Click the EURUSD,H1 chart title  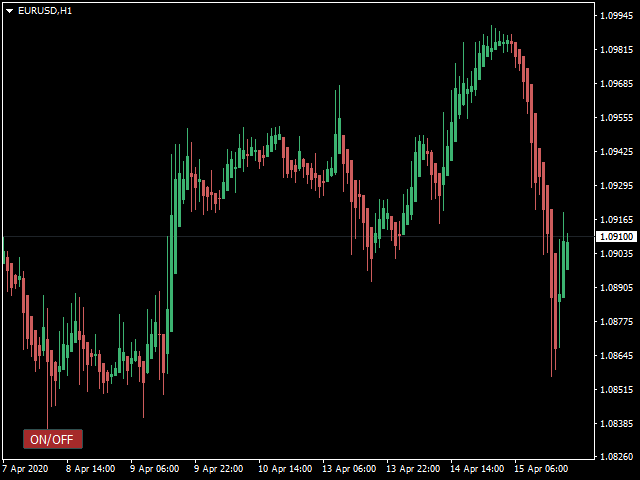(44, 10)
